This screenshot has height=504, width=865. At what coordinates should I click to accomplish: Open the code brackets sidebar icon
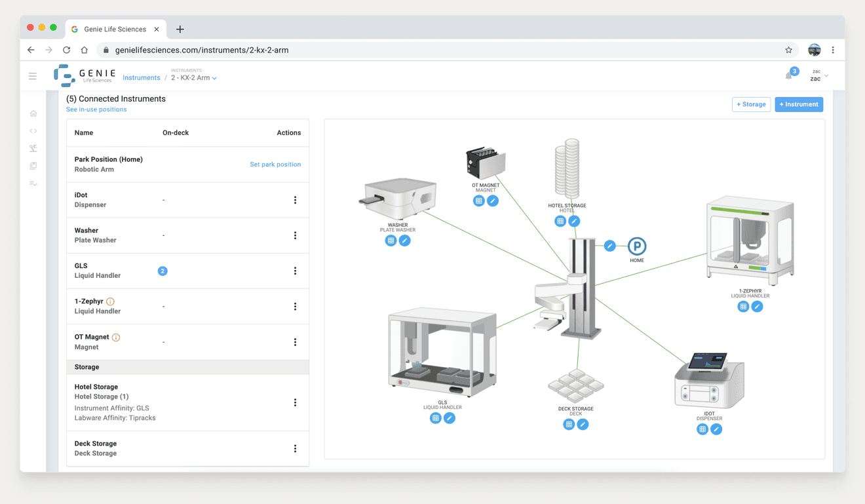coord(33,131)
